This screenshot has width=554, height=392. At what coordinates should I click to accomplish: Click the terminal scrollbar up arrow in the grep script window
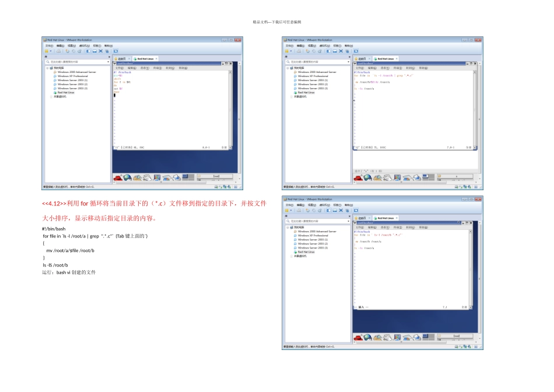pyautogui.click(x=475, y=72)
